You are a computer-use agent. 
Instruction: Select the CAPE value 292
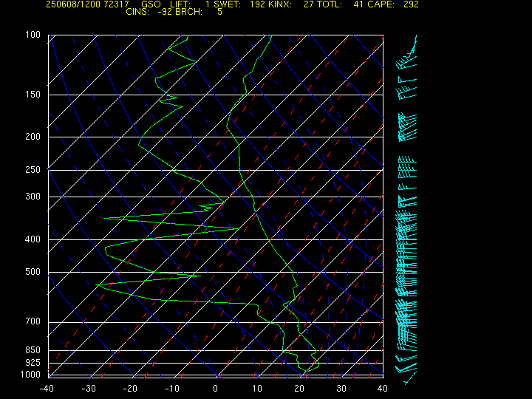411,4
